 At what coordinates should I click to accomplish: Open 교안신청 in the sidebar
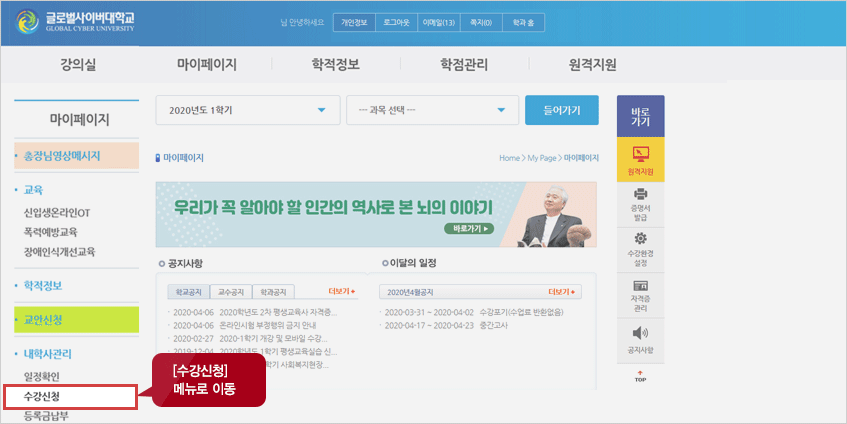click(77, 320)
